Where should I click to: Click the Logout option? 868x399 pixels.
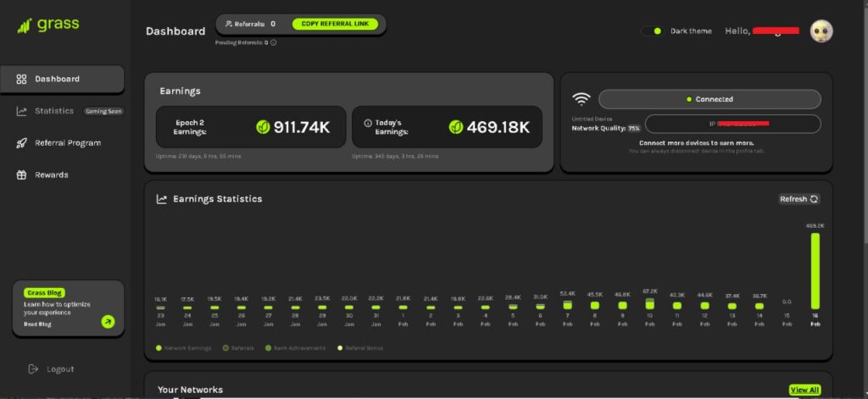pos(51,369)
